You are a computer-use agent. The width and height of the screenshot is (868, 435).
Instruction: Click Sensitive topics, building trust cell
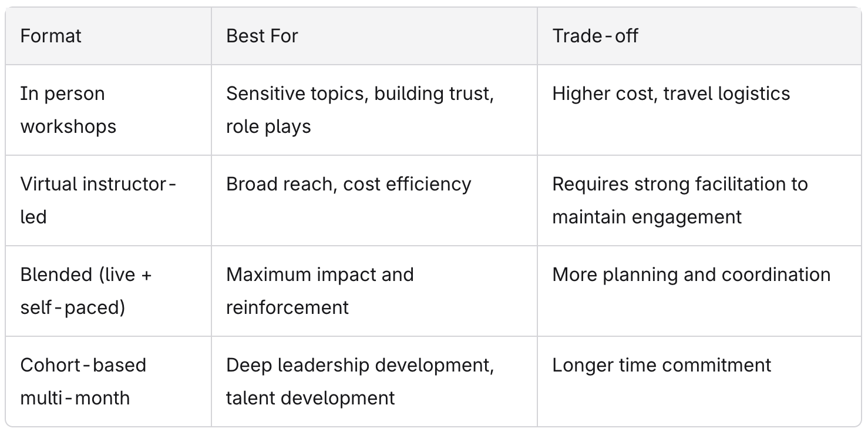pos(374,110)
